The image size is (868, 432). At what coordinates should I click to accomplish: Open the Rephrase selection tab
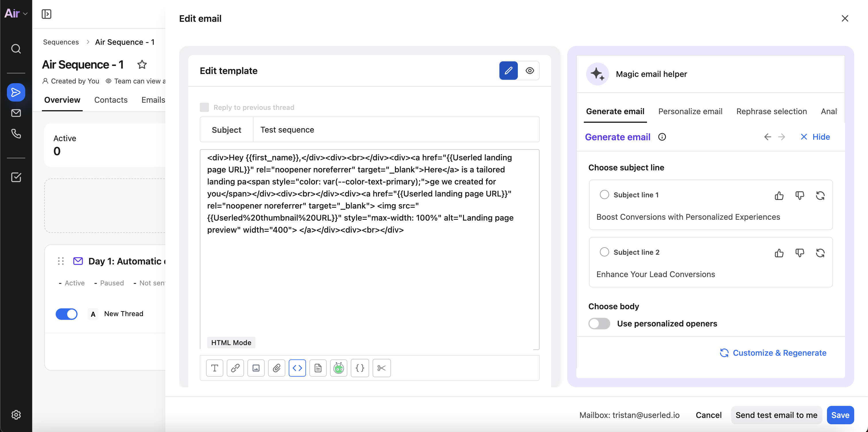pyautogui.click(x=771, y=112)
